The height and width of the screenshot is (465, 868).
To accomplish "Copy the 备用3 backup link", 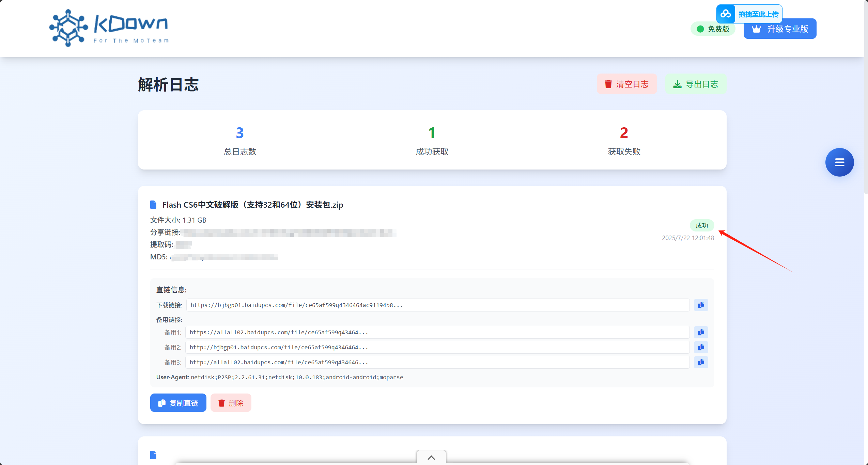I will (x=701, y=362).
